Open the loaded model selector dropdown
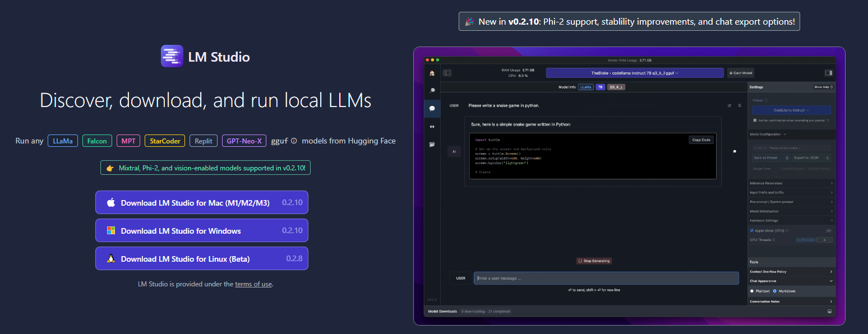The image size is (868, 334). click(634, 73)
